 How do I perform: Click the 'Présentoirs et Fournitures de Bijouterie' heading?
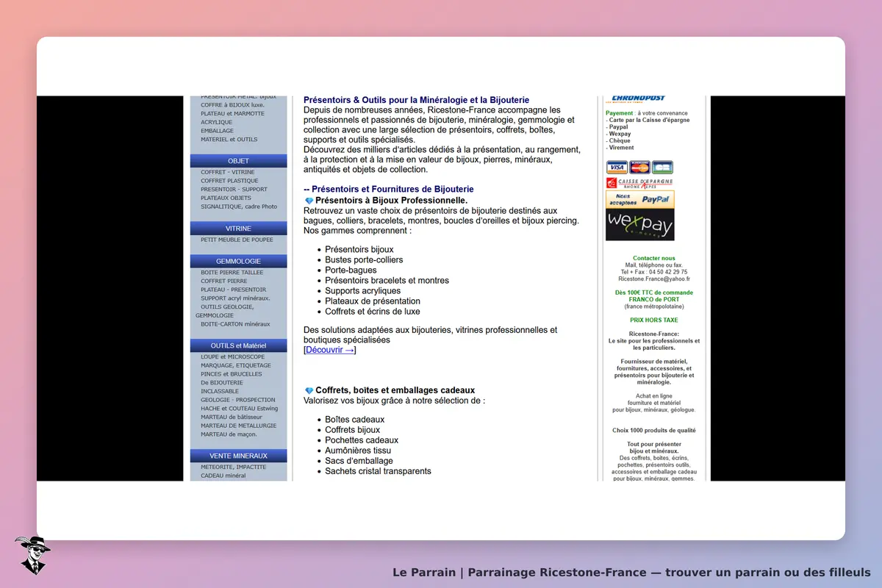tap(392, 190)
